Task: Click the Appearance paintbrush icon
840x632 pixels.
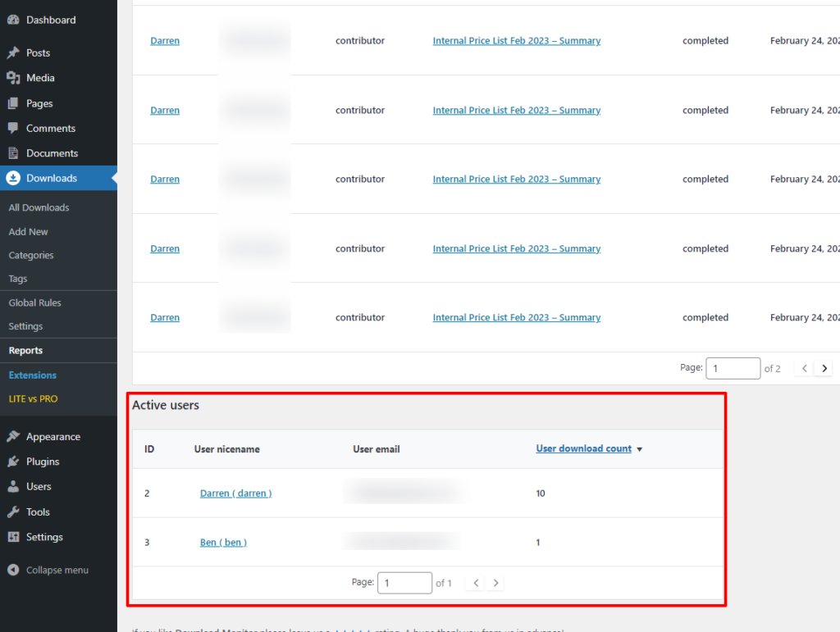Action: tap(13, 436)
